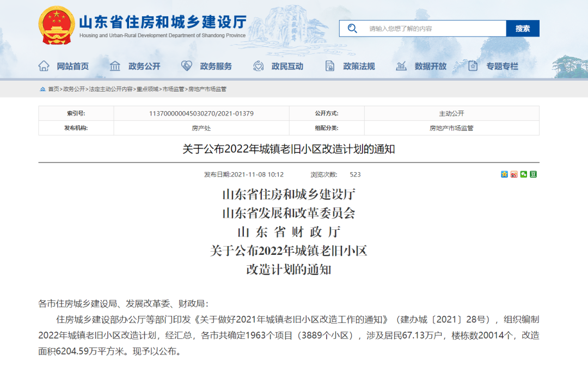Share the article to QQ Zone
The height and width of the screenshot is (366, 588).
click(x=504, y=174)
